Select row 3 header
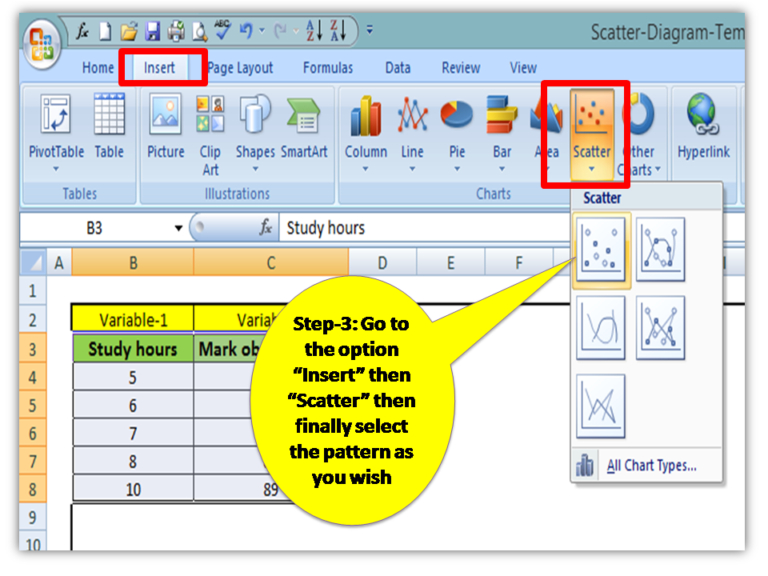Screen dimensions: 768x576 (33, 350)
